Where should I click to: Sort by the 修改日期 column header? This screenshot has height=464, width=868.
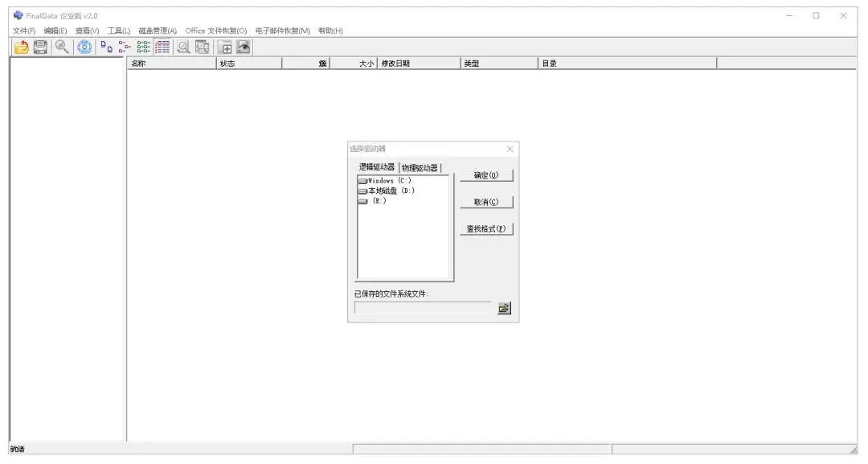coord(419,64)
